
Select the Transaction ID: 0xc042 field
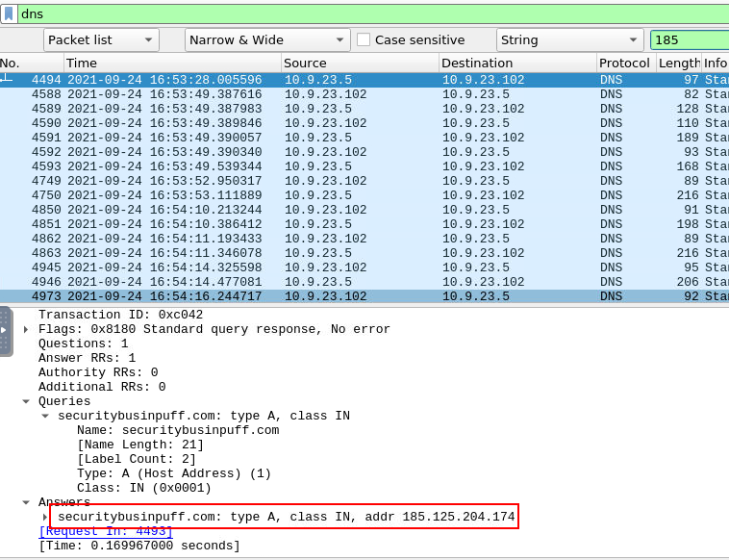click(x=120, y=315)
